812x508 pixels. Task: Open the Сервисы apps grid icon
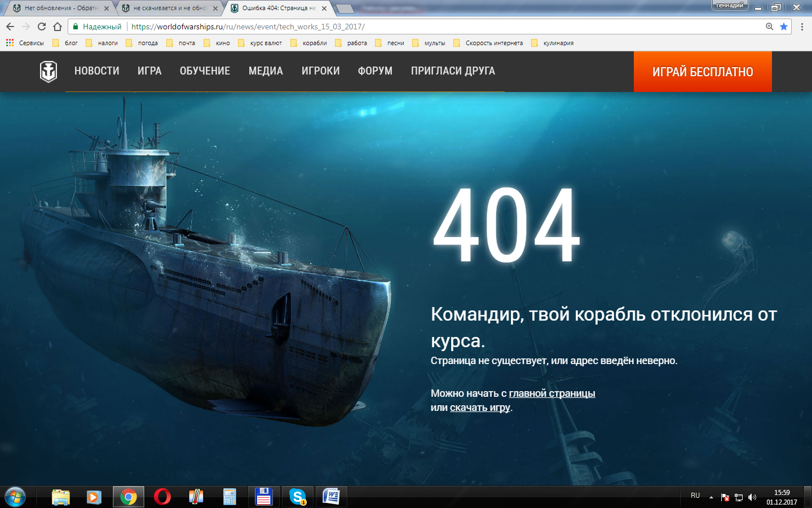[10, 43]
